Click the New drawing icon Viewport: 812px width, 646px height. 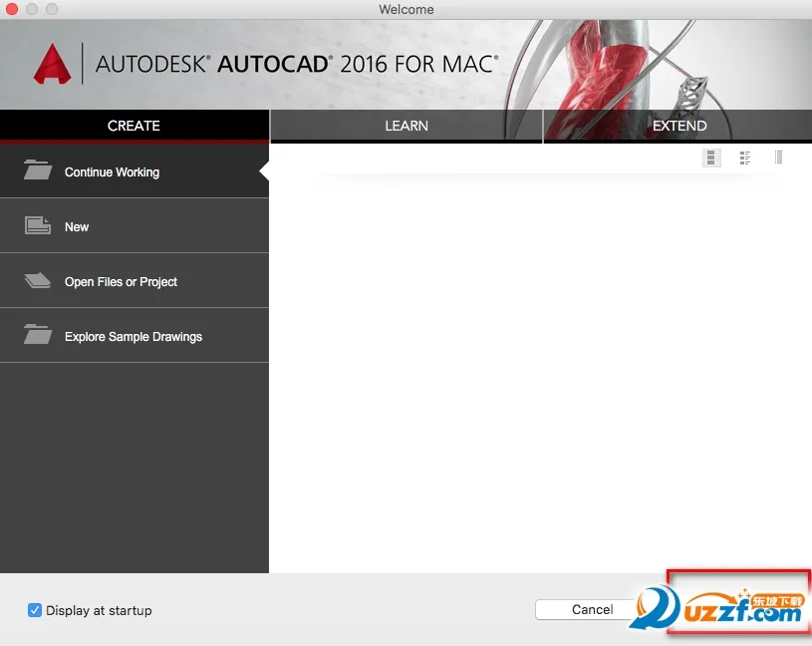[x=37, y=225]
